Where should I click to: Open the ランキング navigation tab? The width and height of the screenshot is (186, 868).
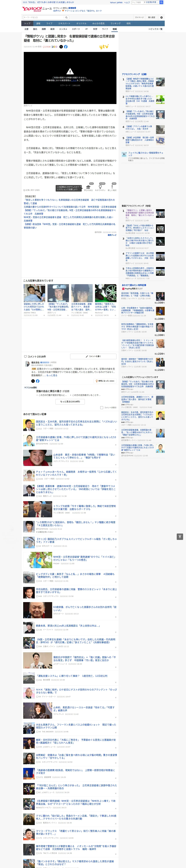(115, 24)
